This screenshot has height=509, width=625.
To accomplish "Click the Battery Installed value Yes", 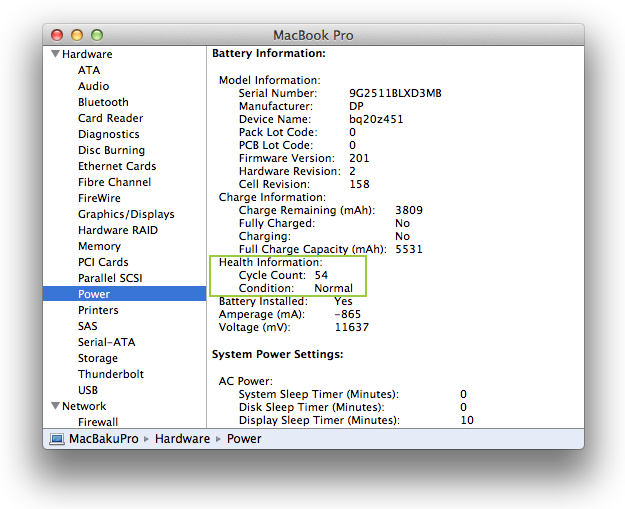I will (343, 301).
